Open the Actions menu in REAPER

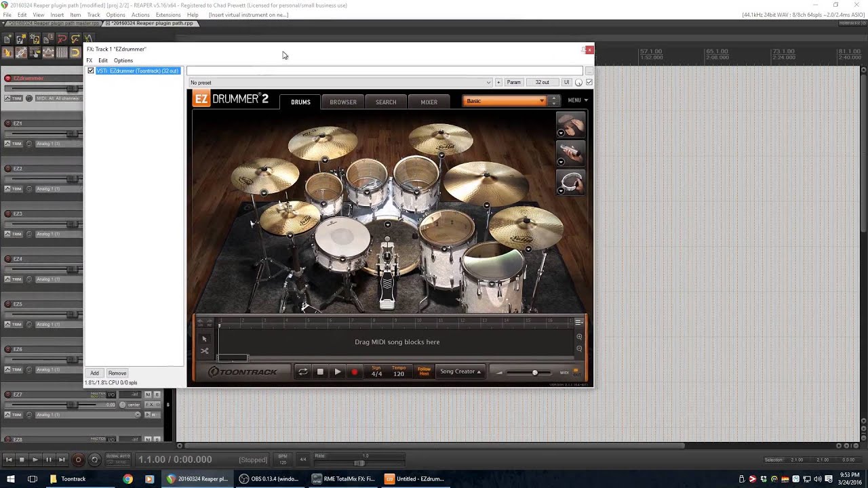[140, 15]
